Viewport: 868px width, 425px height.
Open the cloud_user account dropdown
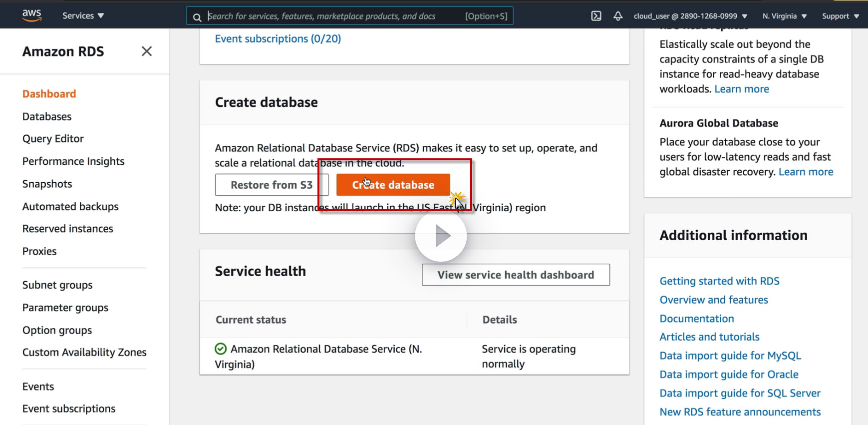690,16
